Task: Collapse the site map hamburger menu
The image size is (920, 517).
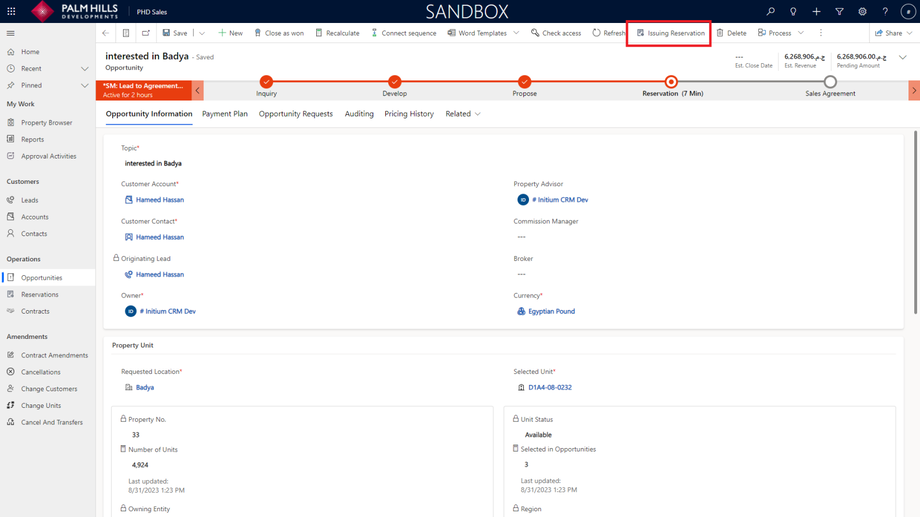Action: tap(11, 33)
